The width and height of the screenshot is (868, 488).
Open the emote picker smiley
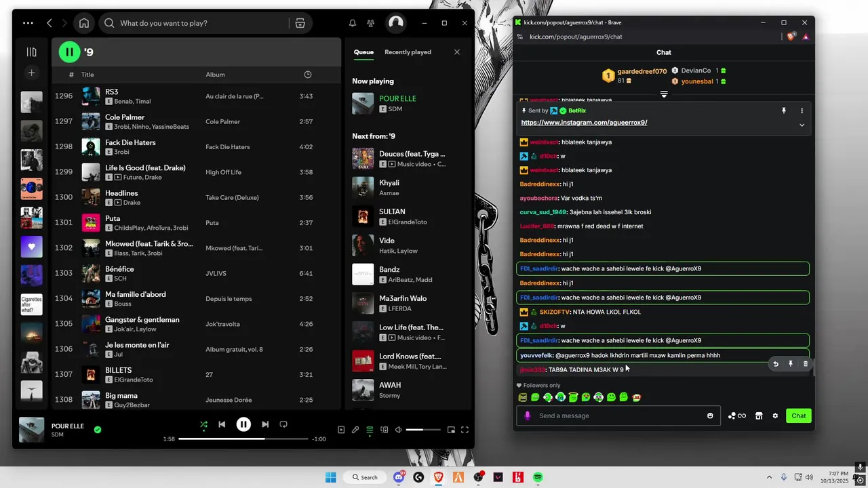[x=710, y=415]
